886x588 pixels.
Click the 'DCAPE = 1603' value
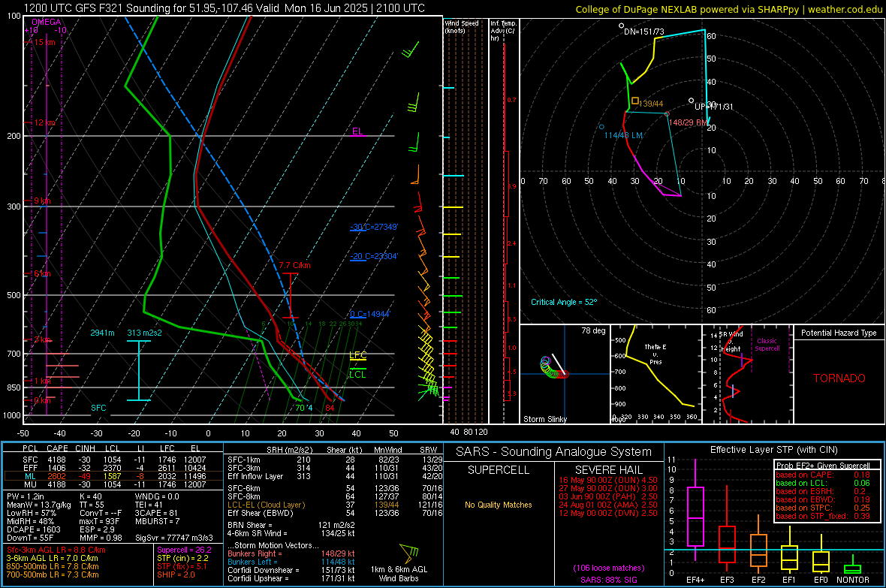(33, 529)
